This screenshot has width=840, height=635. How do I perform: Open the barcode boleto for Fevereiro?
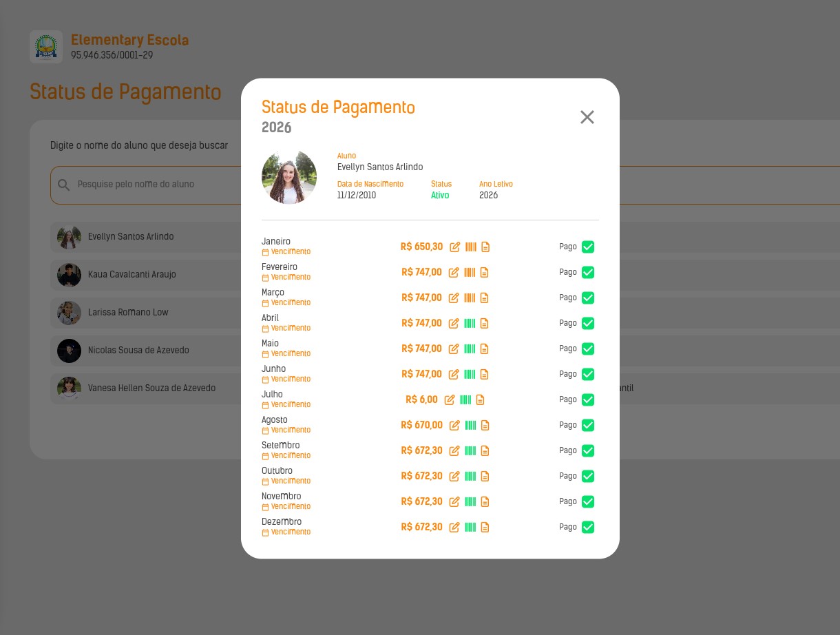pos(470,272)
